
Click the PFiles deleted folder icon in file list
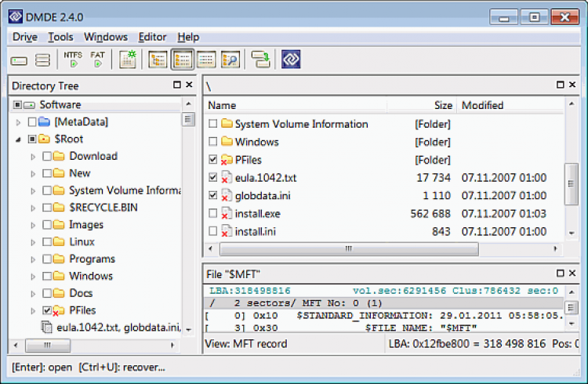point(226,160)
